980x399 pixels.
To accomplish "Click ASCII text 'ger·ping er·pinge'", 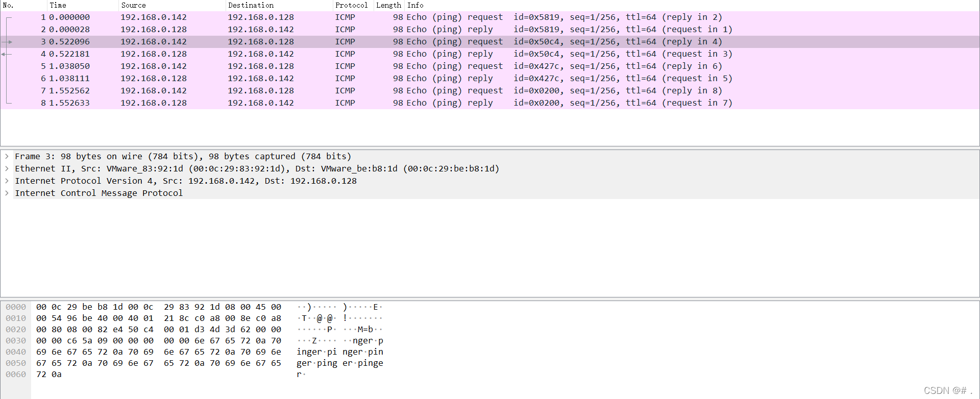I will tap(340, 363).
